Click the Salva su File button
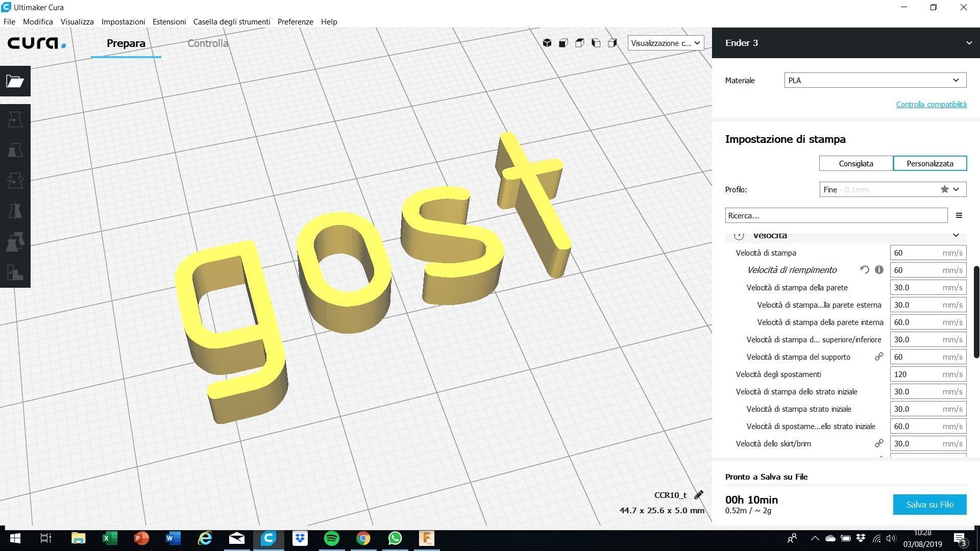 tap(929, 505)
